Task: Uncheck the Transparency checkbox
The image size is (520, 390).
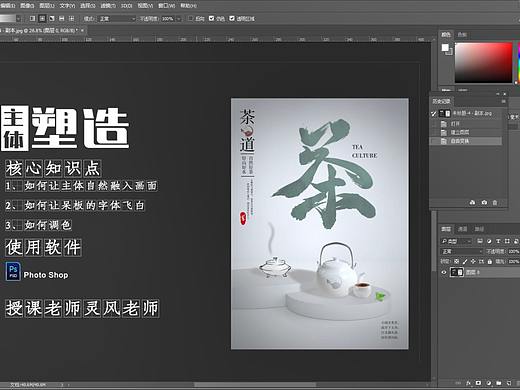Action: [x=232, y=19]
